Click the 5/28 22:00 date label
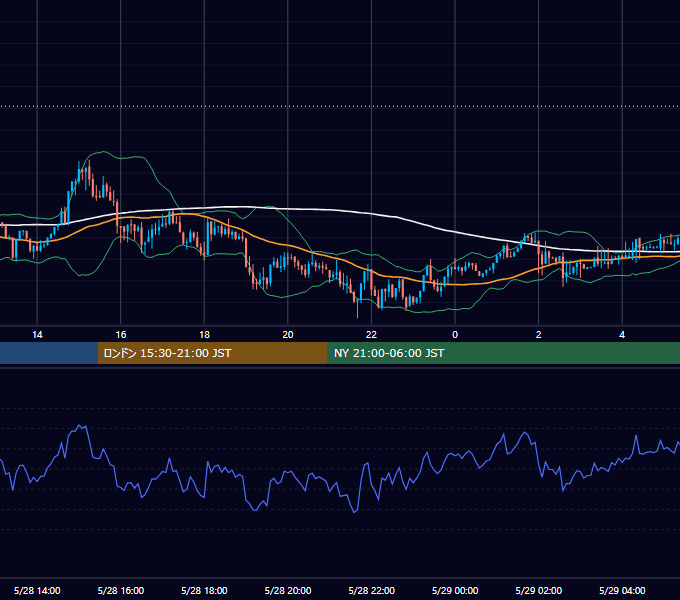Image resolution: width=680 pixels, height=600 pixels. [x=371, y=590]
